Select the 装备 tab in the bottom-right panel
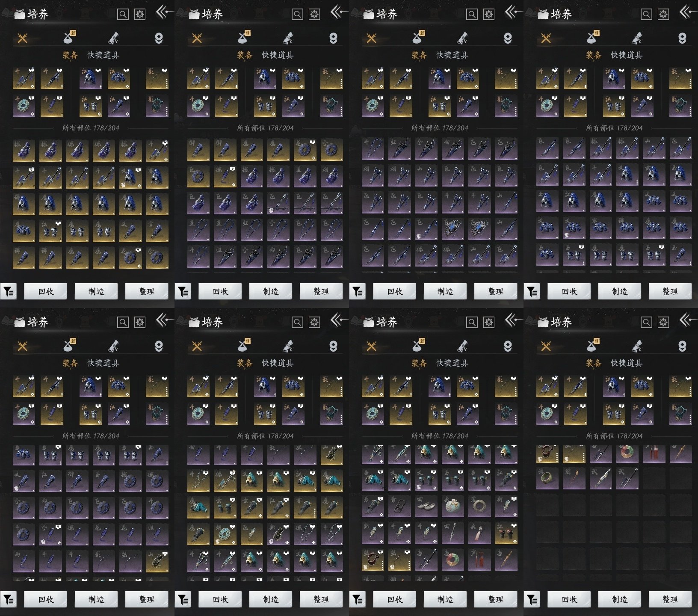This screenshot has height=616, width=698. pyautogui.click(x=594, y=363)
